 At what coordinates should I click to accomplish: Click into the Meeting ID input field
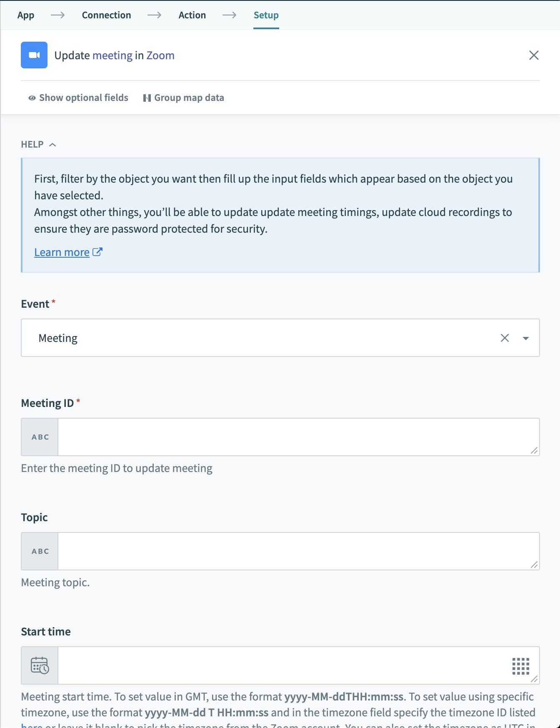point(292,437)
